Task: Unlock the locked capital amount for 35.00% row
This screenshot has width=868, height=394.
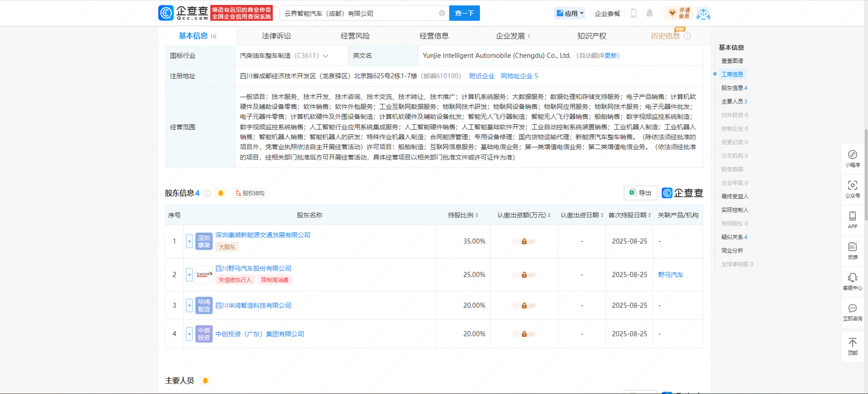Action: 524,241
